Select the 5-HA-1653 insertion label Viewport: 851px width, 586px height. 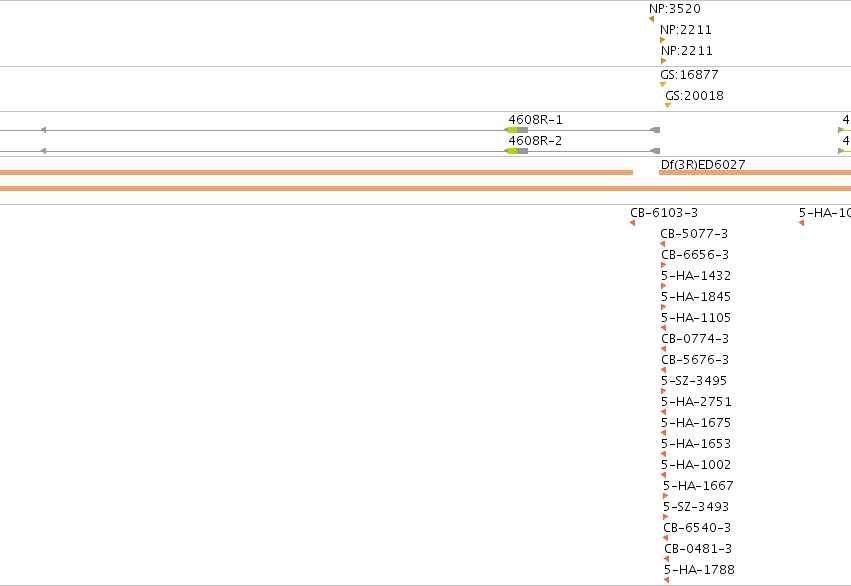pos(696,444)
